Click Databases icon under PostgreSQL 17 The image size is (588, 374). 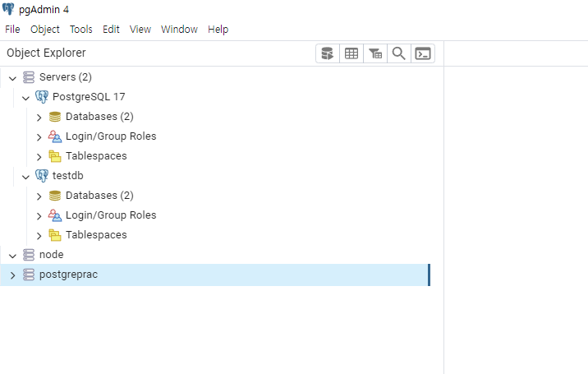(55, 117)
